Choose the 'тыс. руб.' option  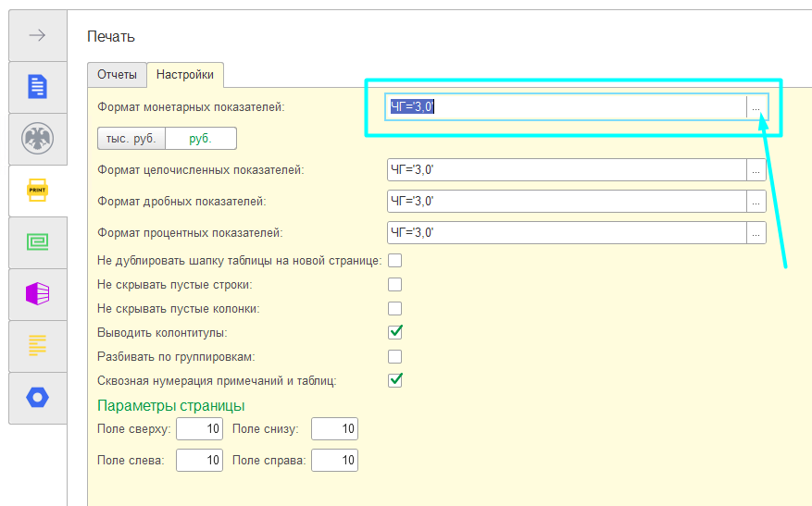(x=131, y=139)
